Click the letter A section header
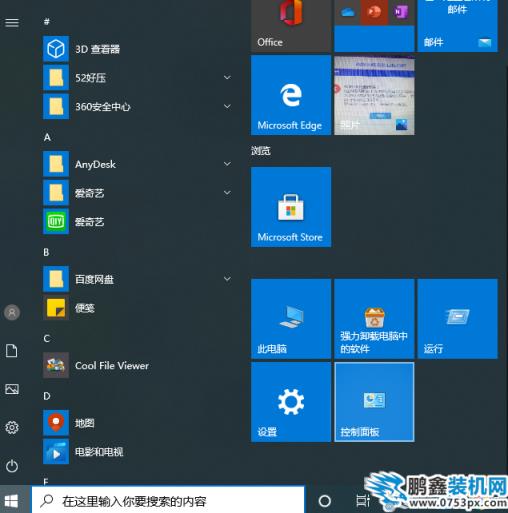This screenshot has width=508, height=513. coord(47,137)
